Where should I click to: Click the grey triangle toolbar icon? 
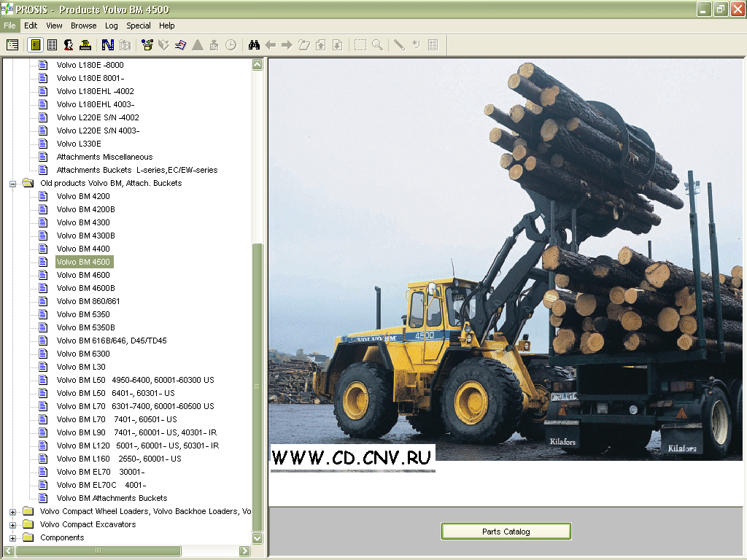197,45
